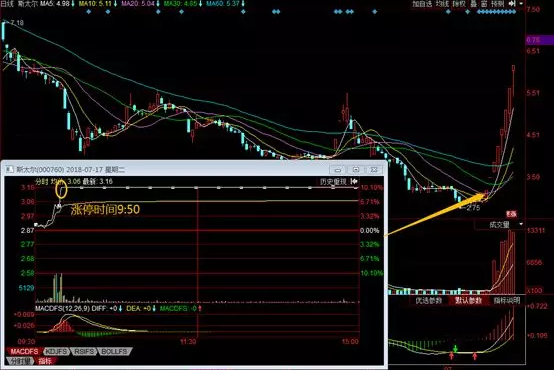Select the 分时量 tab at bottom left
The height and width of the screenshot is (370, 554).
(20, 361)
